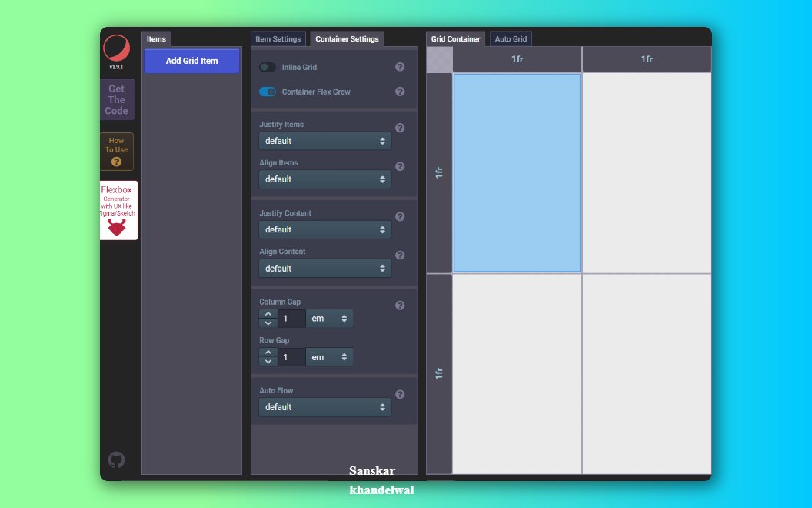Open the Auto Flow dropdown

pos(325,407)
